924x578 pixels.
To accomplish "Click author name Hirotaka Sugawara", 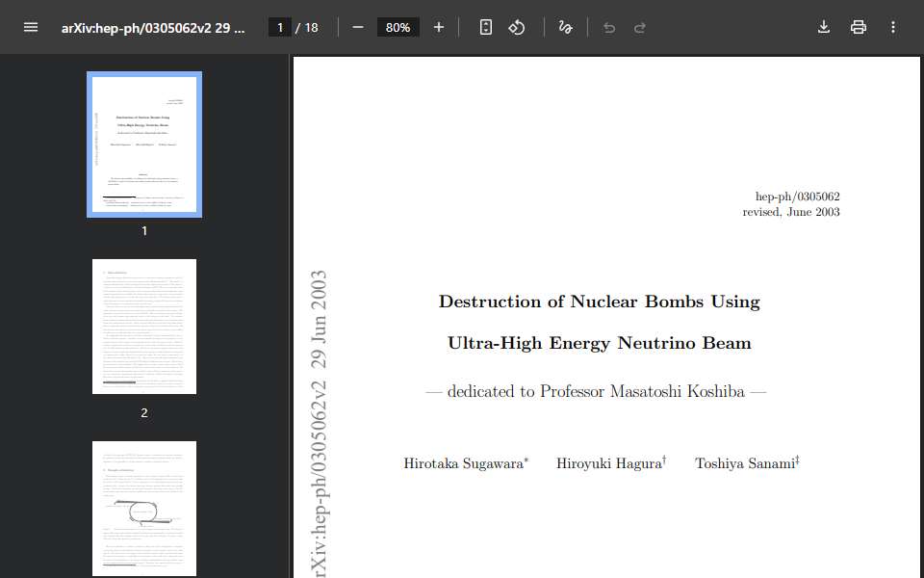I will coord(466,463).
